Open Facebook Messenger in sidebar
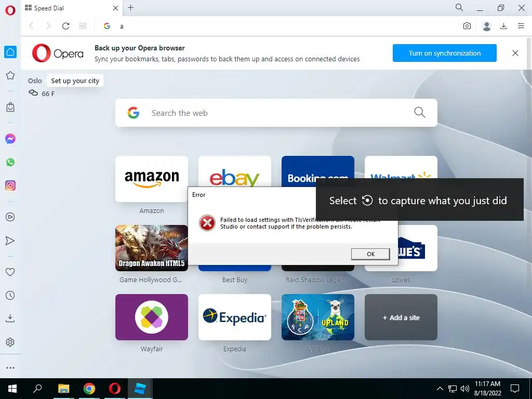The width and height of the screenshot is (532, 399). [x=10, y=139]
